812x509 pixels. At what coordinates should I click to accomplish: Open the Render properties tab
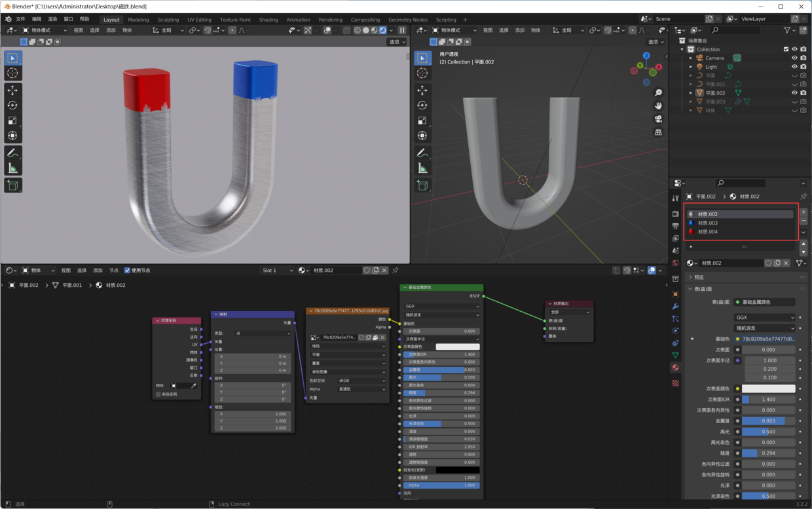coord(675,214)
